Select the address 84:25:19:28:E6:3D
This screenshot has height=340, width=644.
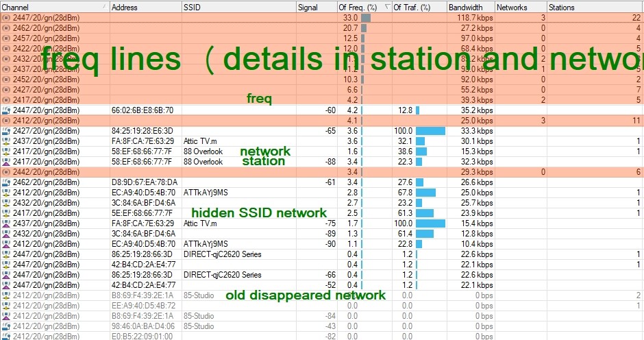pos(143,131)
